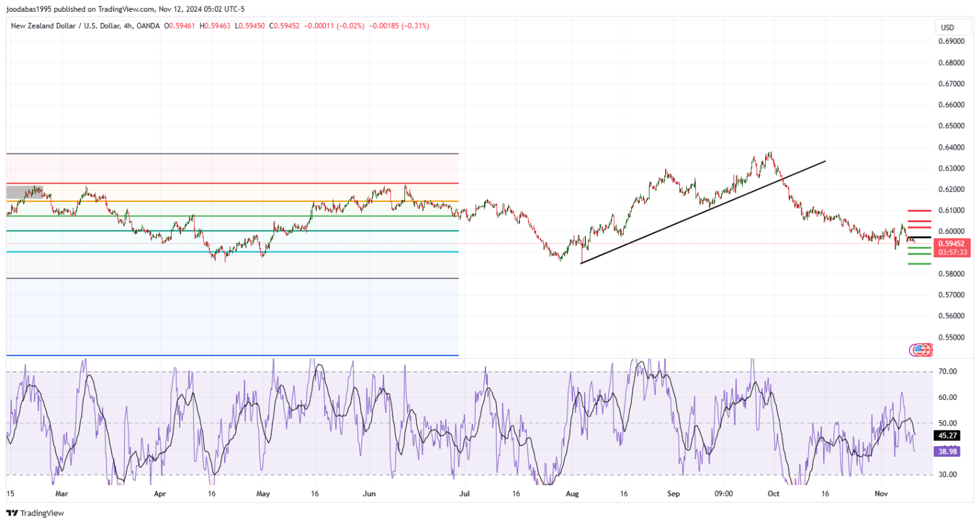Click the RSI scale label 60.00
980x524 pixels.
tap(948, 397)
